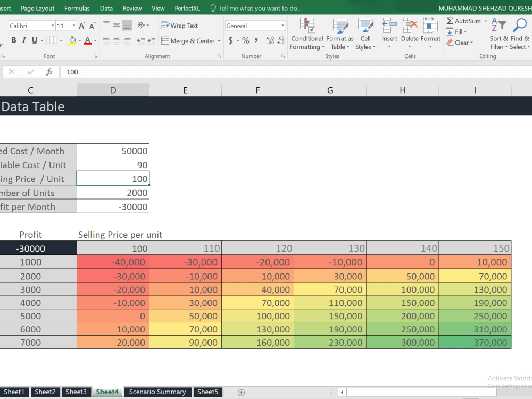Click the Insert cells icon
This screenshot has height=399, width=532.
[x=389, y=26]
